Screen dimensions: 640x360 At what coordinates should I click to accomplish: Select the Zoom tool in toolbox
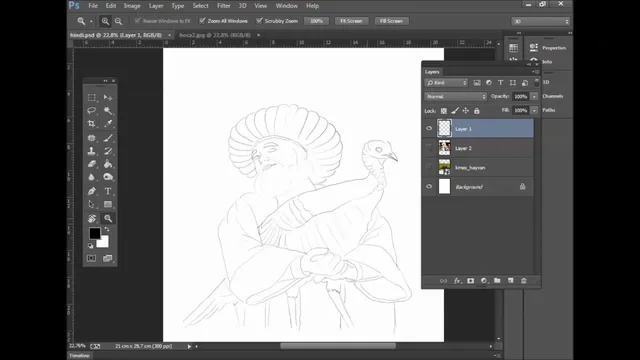pos(108,218)
